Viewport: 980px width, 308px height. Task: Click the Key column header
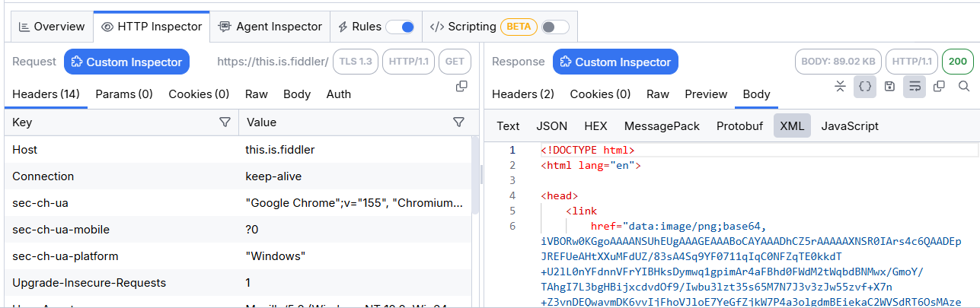122,122
